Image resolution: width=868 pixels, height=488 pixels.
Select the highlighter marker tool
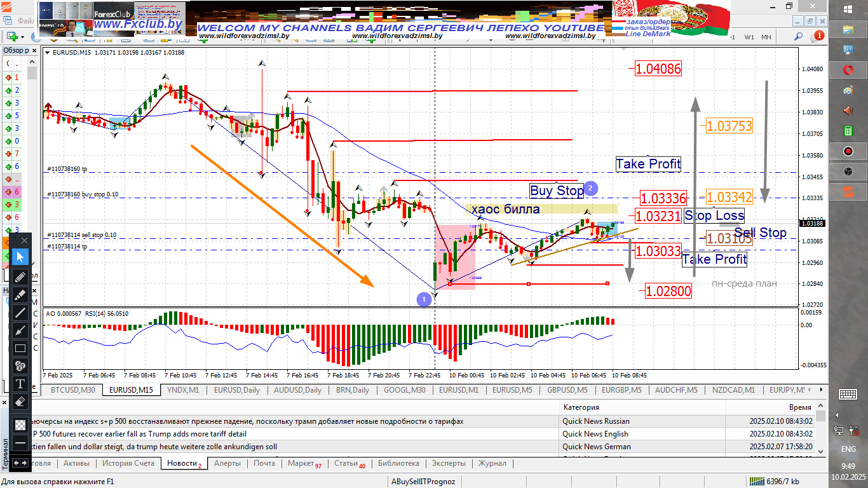20,295
